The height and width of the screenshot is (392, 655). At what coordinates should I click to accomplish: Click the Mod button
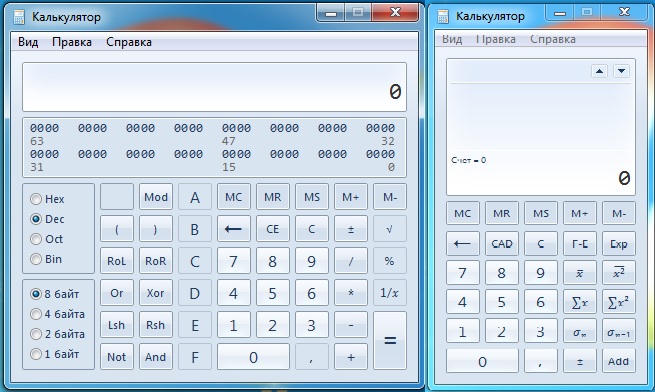156,197
